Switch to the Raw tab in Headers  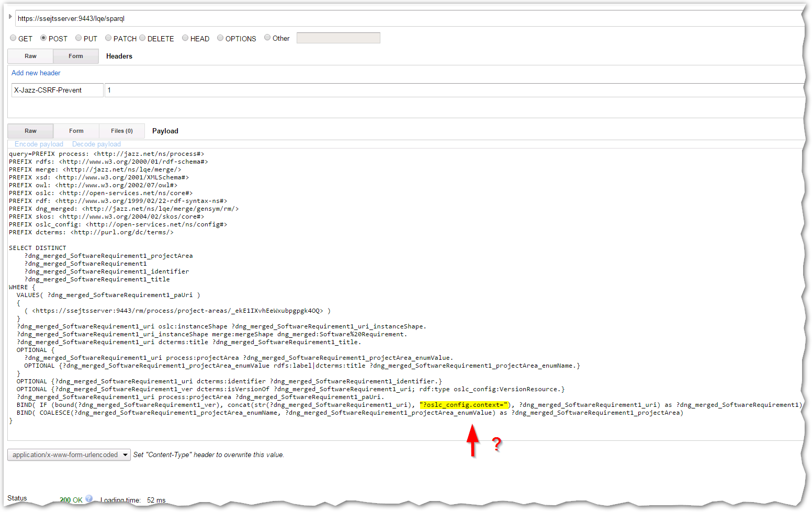coord(30,56)
